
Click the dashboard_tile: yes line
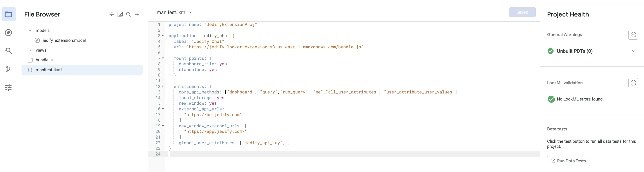203,64
